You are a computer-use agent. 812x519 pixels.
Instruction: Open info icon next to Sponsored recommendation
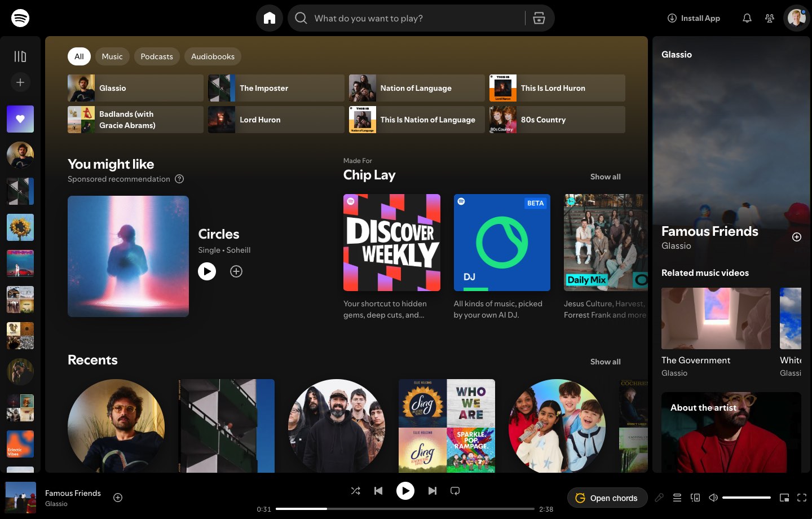click(179, 179)
